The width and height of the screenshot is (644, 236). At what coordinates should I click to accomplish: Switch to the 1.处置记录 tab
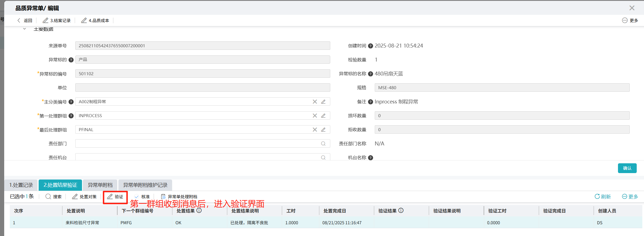pyautogui.click(x=21, y=185)
